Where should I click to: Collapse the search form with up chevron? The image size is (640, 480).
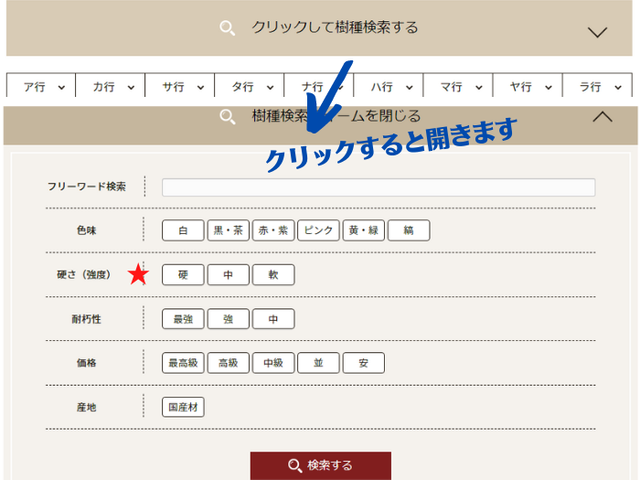(x=602, y=117)
